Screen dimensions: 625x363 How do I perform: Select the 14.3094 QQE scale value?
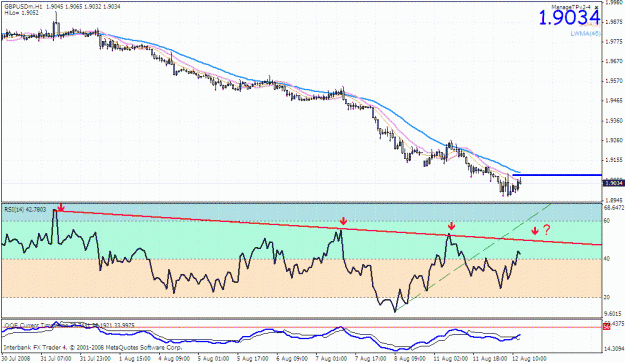coord(614,349)
